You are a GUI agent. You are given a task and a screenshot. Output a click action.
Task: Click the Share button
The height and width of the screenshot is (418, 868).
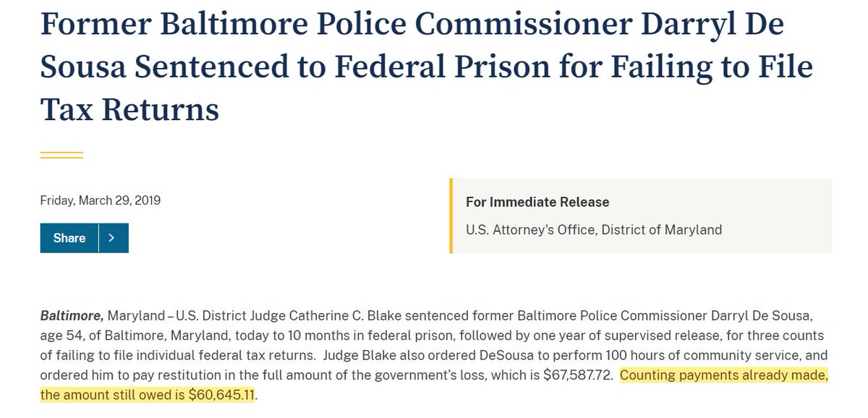coord(69,238)
